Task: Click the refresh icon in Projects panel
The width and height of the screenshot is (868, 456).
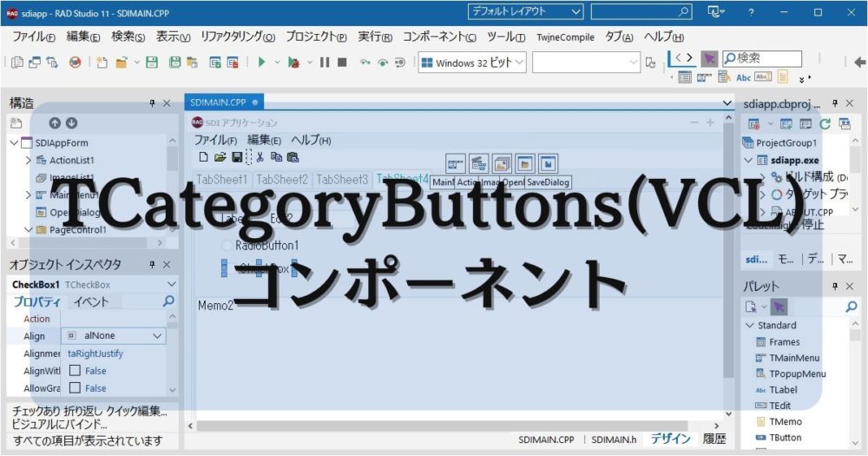Action: click(823, 124)
